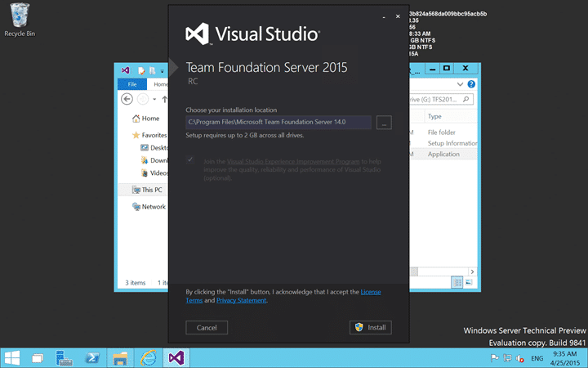Open the browse (...) button for the install location
Viewport: 588px width, 368px height.
point(384,123)
